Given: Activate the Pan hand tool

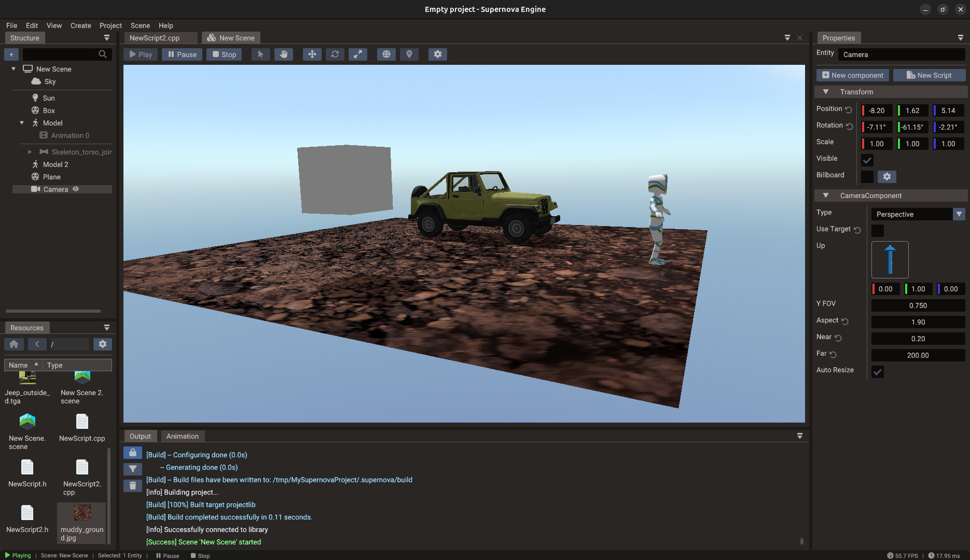Looking at the screenshot, I should point(284,54).
